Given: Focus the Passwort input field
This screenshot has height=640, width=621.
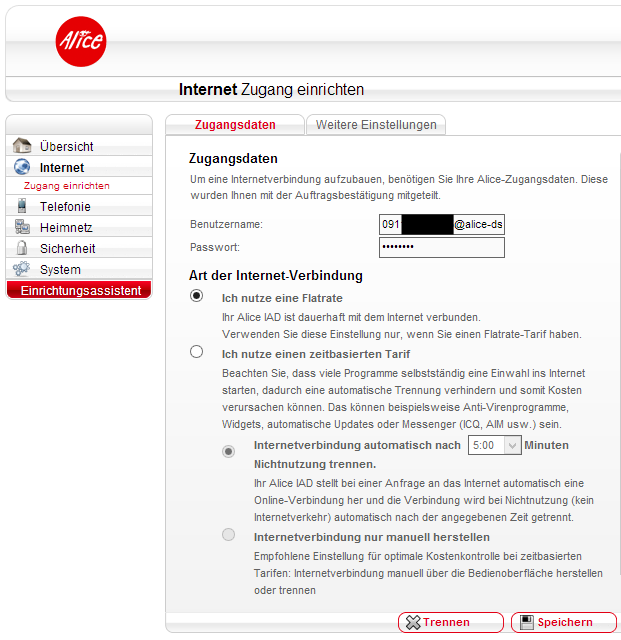Looking at the screenshot, I should click(x=442, y=247).
